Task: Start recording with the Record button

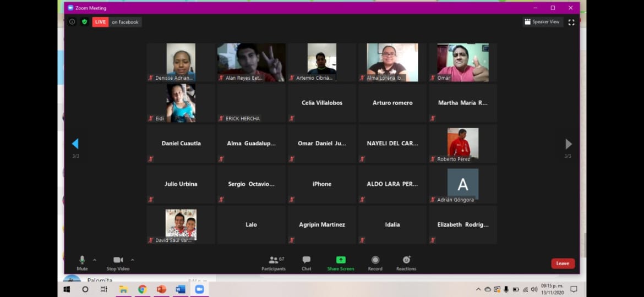Action: coord(375,263)
